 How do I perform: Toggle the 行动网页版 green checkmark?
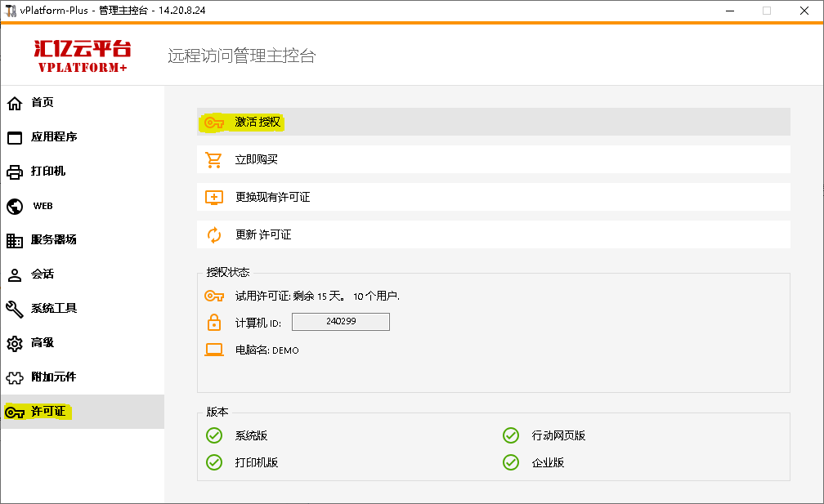point(511,435)
